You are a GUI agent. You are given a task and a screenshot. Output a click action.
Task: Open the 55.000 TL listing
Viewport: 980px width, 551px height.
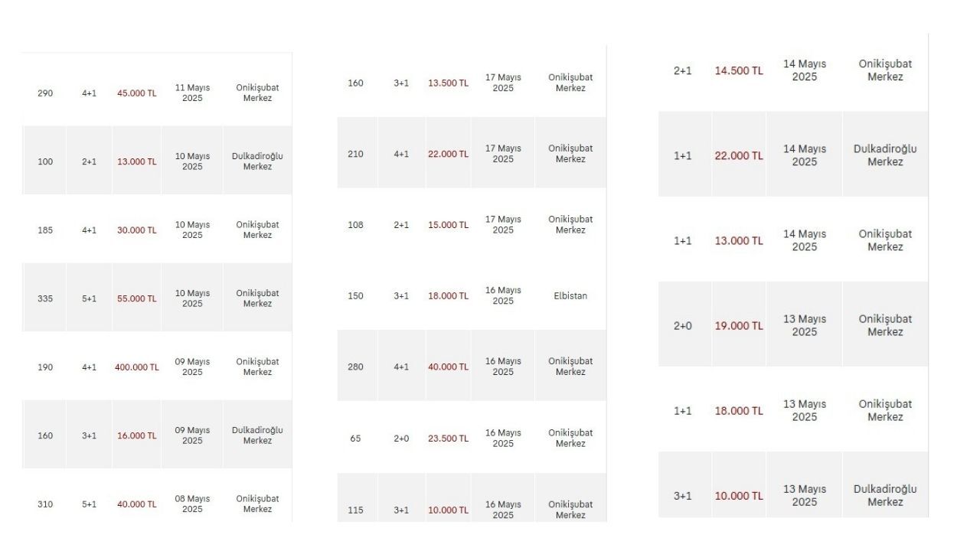(136, 298)
